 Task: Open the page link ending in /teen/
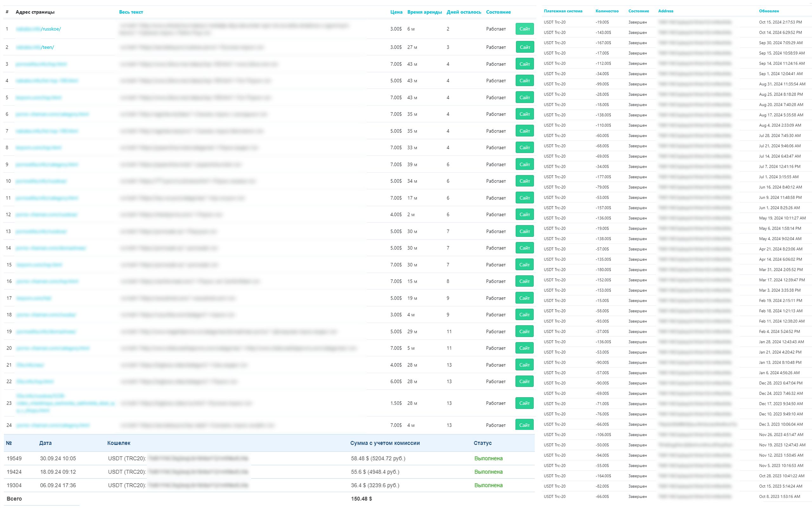[35, 47]
